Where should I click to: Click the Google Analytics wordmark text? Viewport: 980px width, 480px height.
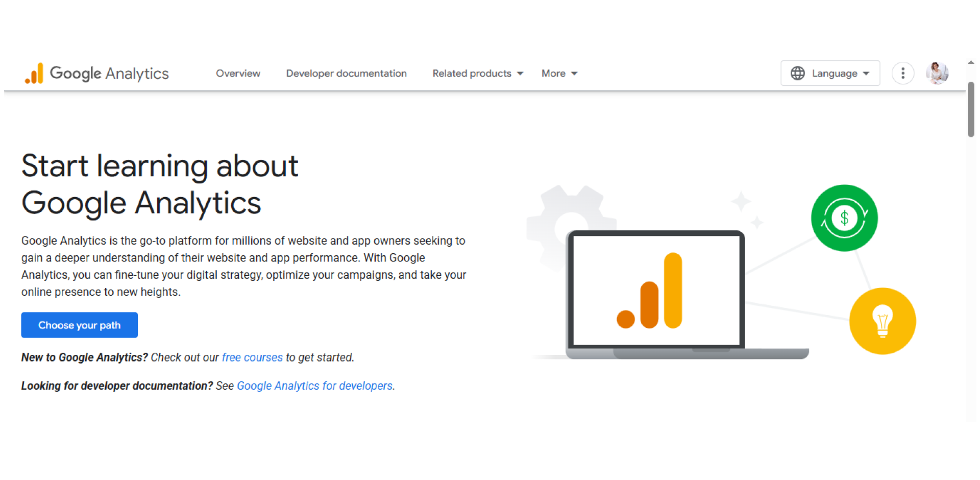pyautogui.click(x=109, y=73)
